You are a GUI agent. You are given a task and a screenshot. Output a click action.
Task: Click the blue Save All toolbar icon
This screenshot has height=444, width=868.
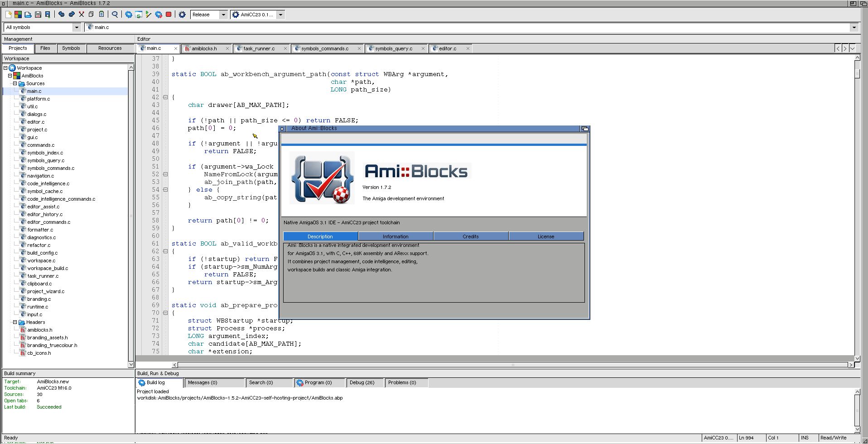click(x=48, y=14)
